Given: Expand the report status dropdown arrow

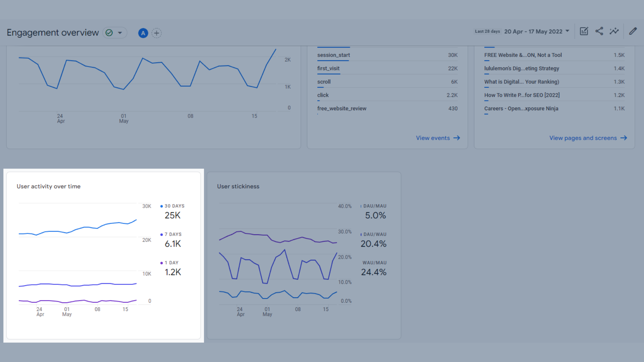Looking at the screenshot, I should pos(120,33).
